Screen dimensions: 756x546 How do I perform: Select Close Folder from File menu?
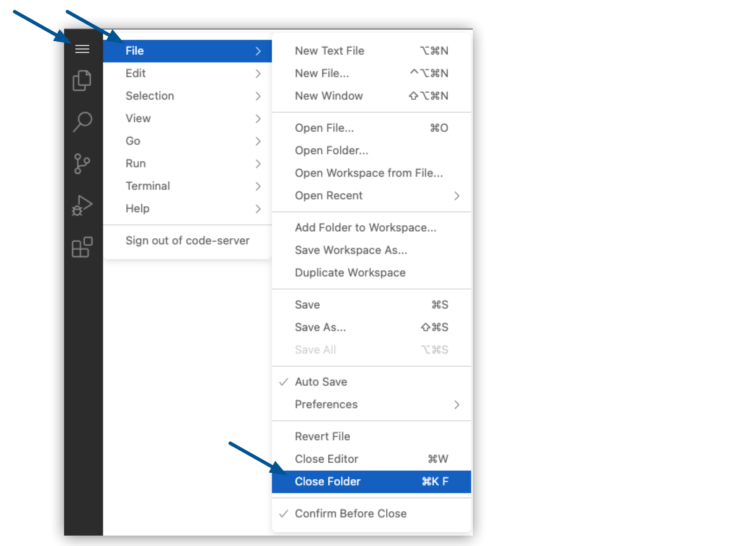point(328,481)
